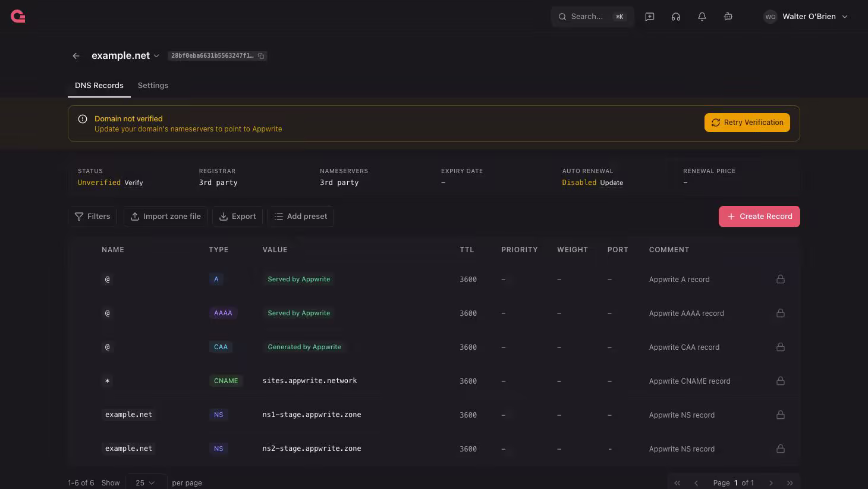Viewport: 868px width, 489px height.
Task: Switch to the DNS Records tab
Action: (99, 86)
